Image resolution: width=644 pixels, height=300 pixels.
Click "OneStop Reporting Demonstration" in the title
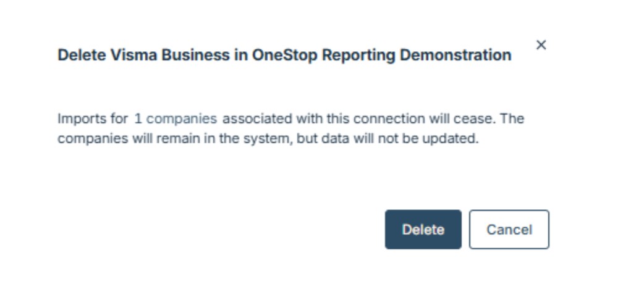381,55
